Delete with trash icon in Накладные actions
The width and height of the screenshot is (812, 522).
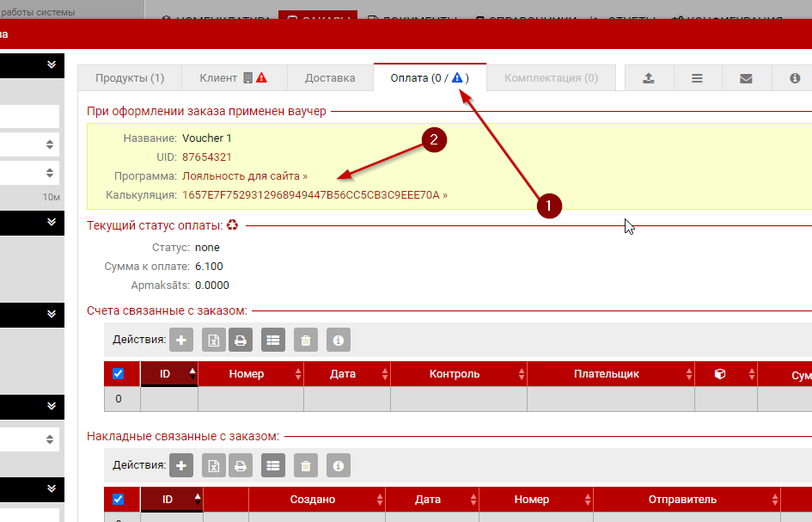click(305, 466)
